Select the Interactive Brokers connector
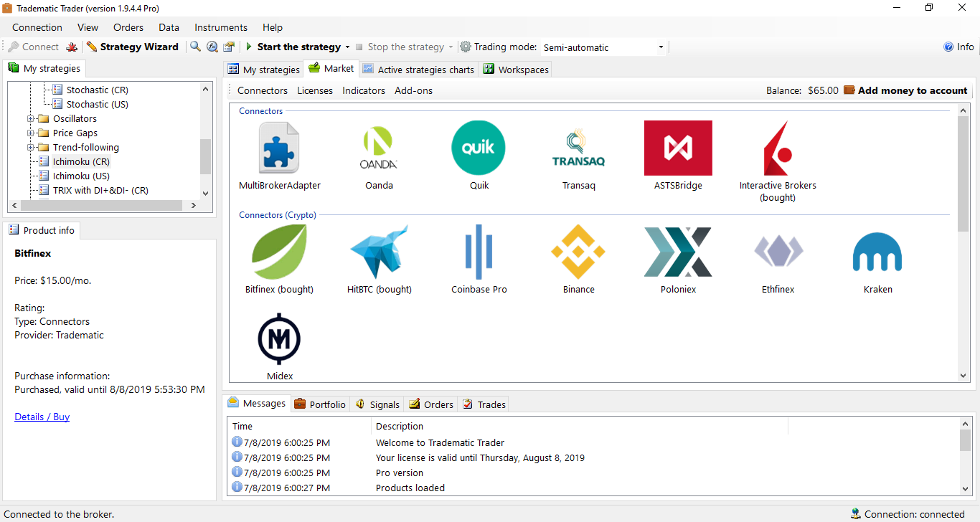This screenshot has height=522, width=980. click(778, 148)
